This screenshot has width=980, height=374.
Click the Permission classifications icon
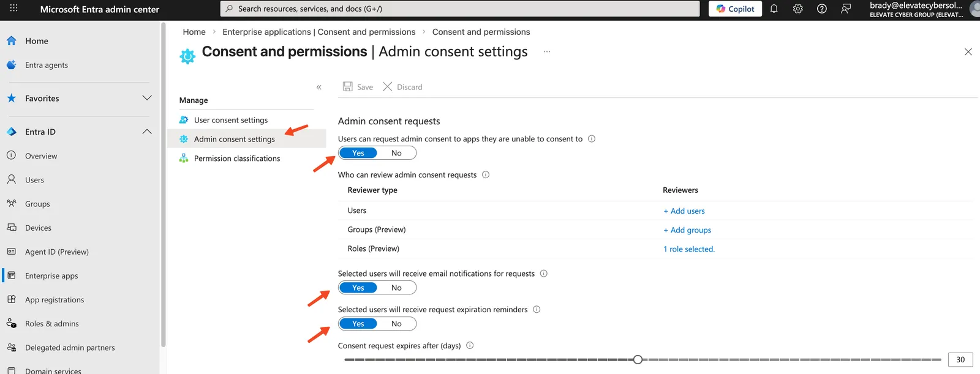point(183,158)
